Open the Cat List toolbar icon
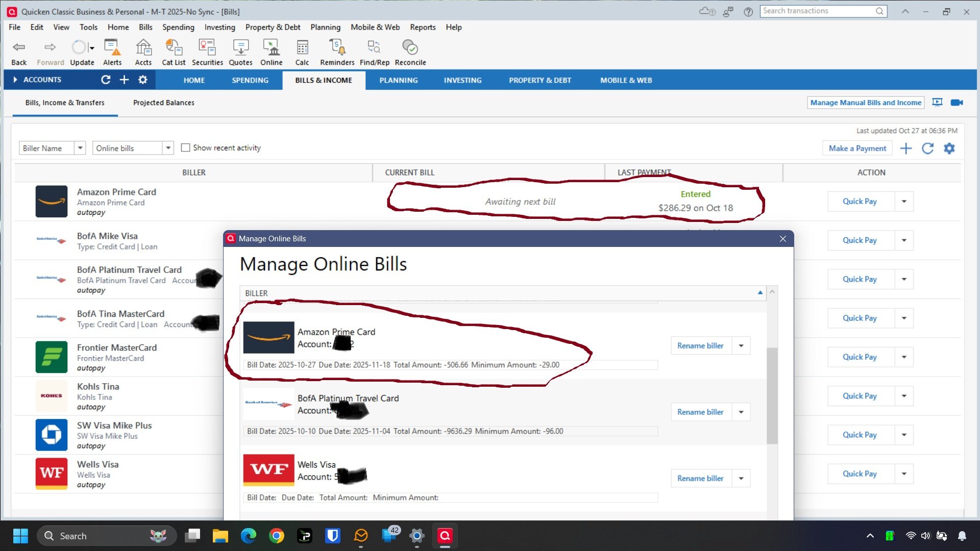Image resolution: width=980 pixels, height=551 pixels. click(x=174, y=51)
